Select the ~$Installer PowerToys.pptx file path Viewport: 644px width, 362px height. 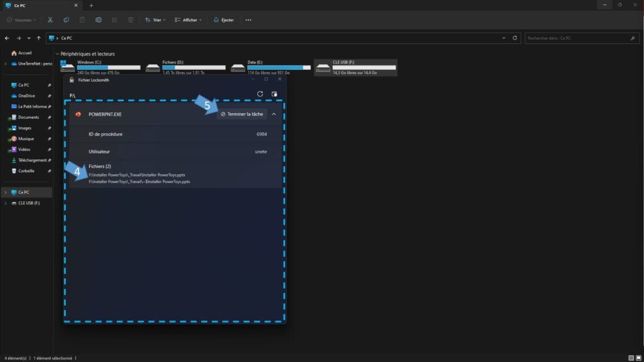coord(139,182)
